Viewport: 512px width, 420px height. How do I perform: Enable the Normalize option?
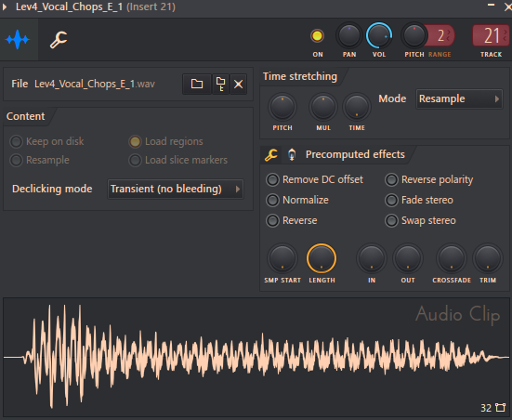click(x=297, y=200)
